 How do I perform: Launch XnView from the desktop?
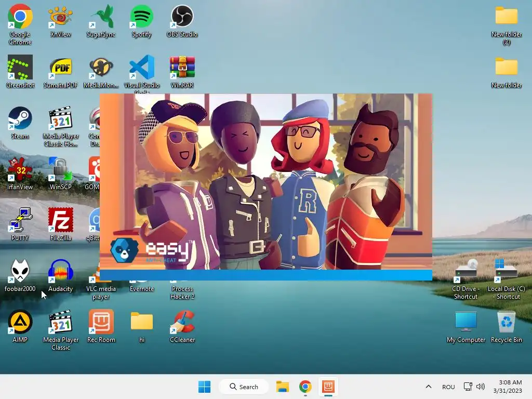click(x=60, y=20)
